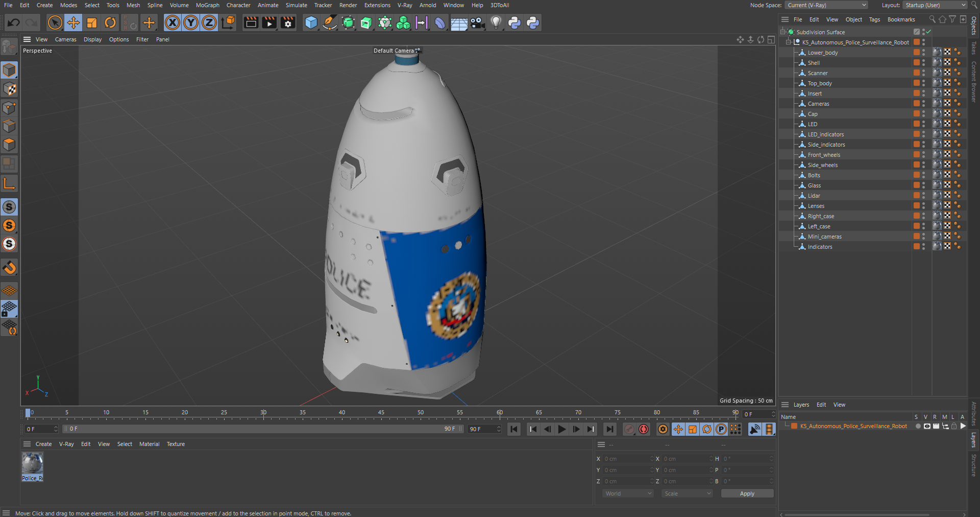The width and height of the screenshot is (980, 517).
Task: Select Polygons mode in left sidebar
Action: coord(9,145)
